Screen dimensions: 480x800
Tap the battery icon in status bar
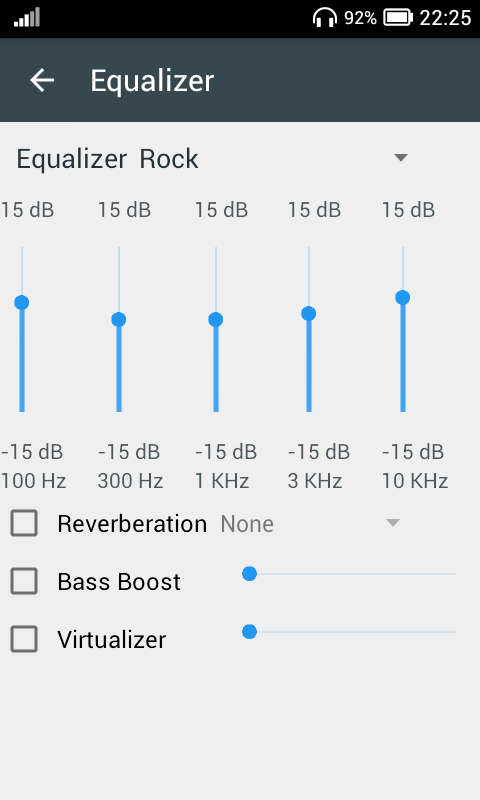point(398,17)
